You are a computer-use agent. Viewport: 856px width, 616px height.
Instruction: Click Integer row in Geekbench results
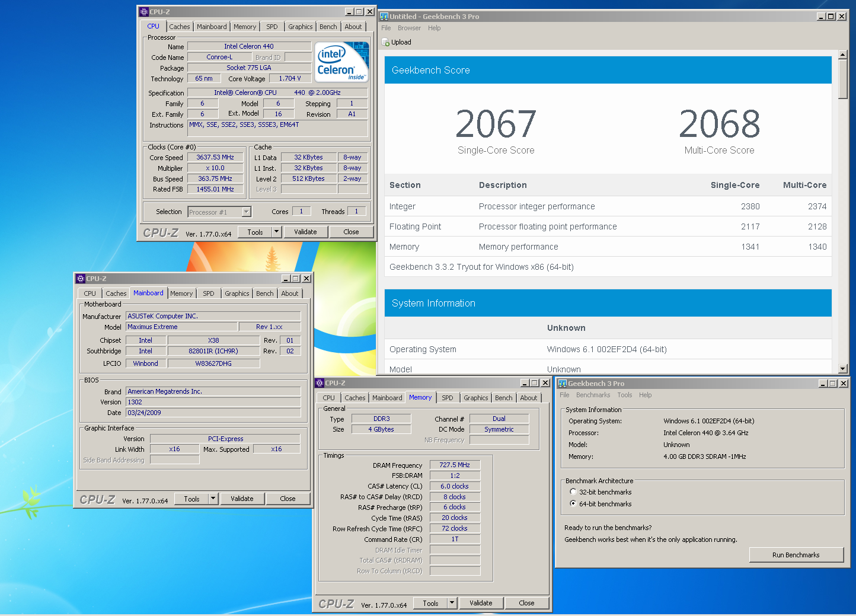click(x=608, y=206)
